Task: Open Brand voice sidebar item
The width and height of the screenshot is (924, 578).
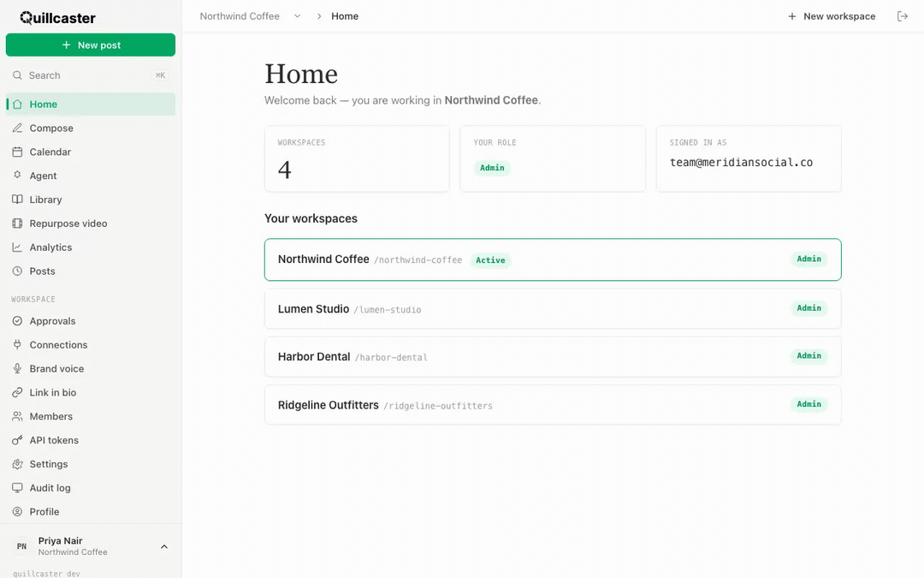Action: click(x=90, y=368)
